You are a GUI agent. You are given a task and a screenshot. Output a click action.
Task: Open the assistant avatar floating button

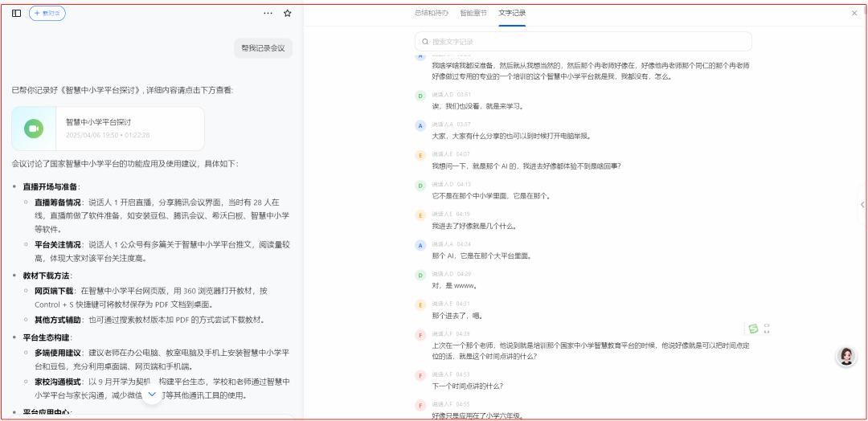[845, 357]
